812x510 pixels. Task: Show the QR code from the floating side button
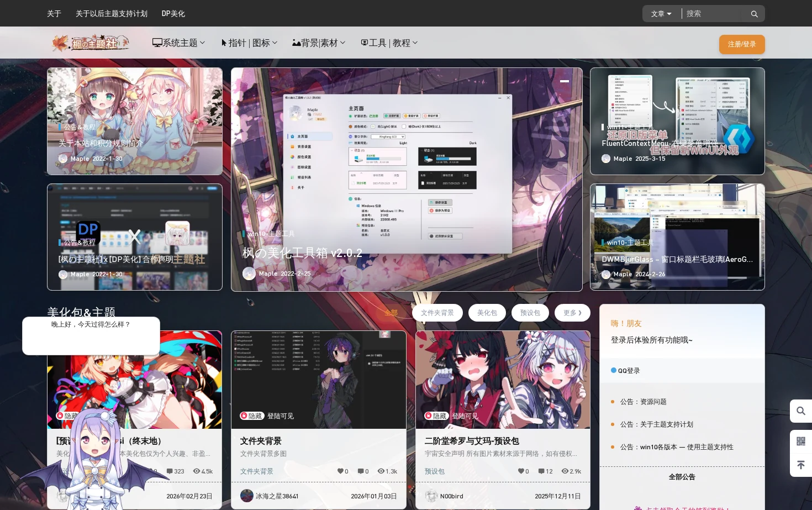[801, 441]
